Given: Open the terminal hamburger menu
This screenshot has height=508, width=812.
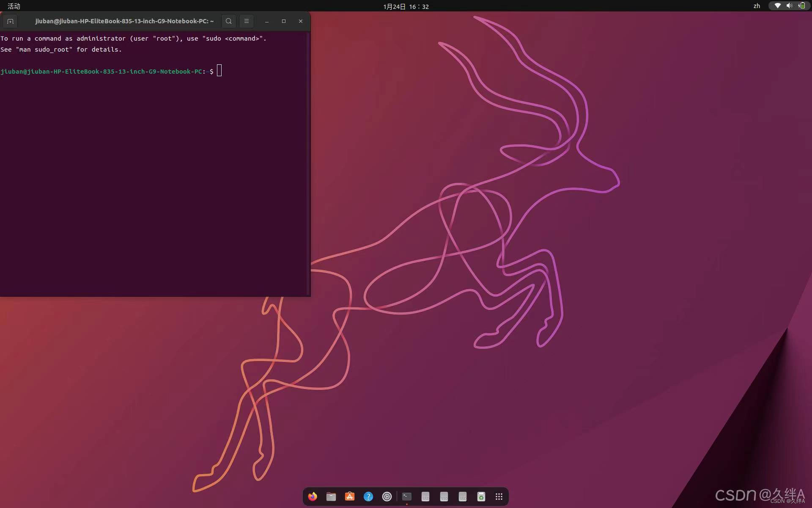Looking at the screenshot, I should pyautogui.click(x=247, y=21).
